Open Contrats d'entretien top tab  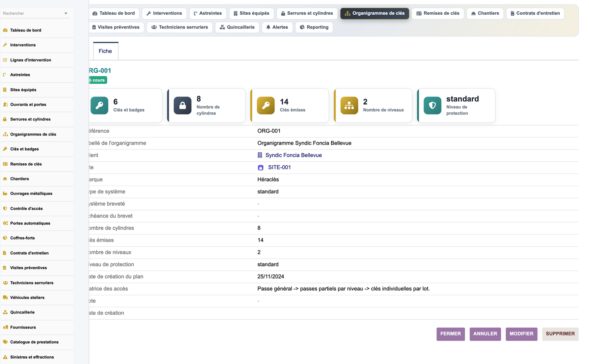[x=535, y=13]
